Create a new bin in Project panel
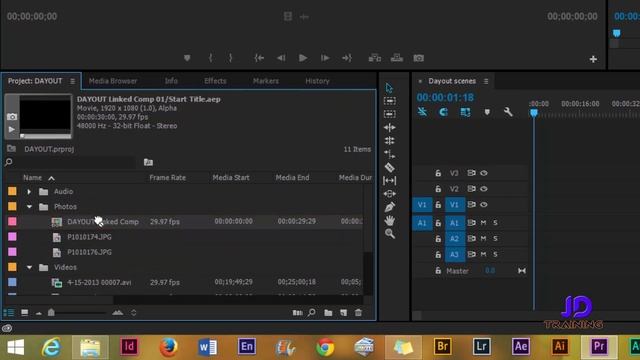 tap(328, 313)
